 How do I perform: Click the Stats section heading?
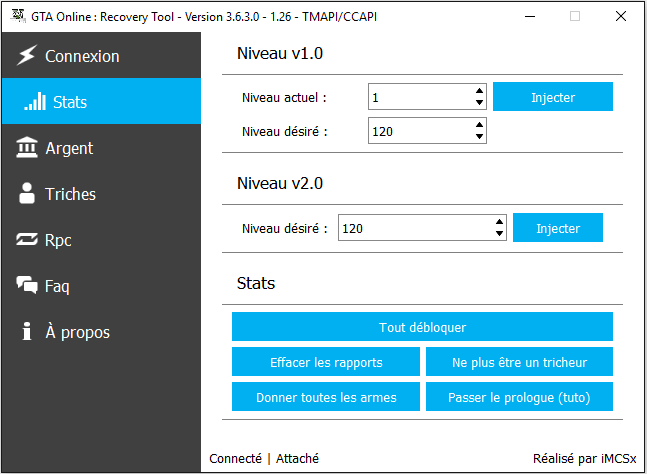(x=256, y=283)
